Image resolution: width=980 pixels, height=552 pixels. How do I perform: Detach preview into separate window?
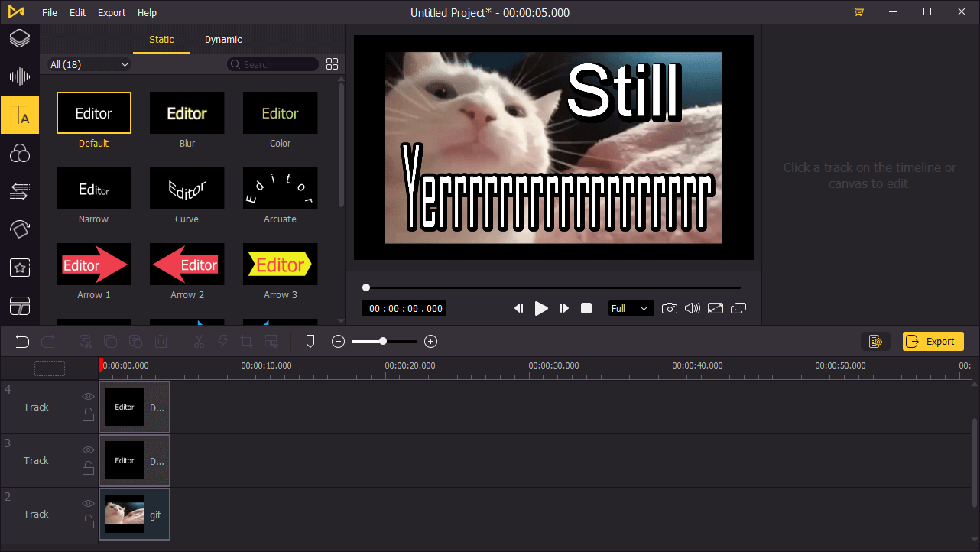click(738, 308)
